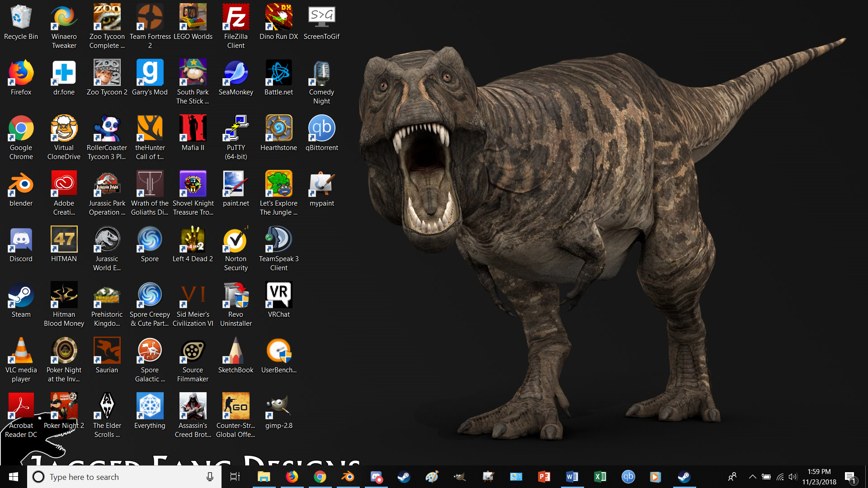
Task: Open the Windows Start menu
Action: [14, 477]
